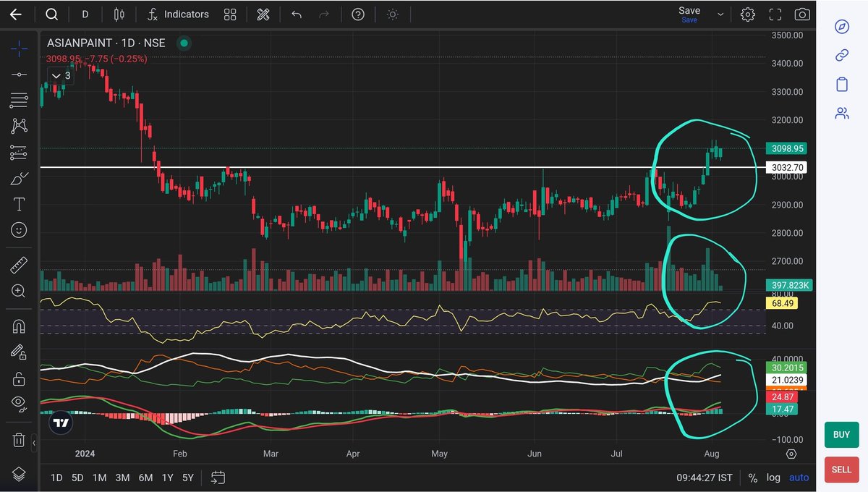Click the 68.49 RSI value label
Screen dimensions: 868x492
[783, 304]
